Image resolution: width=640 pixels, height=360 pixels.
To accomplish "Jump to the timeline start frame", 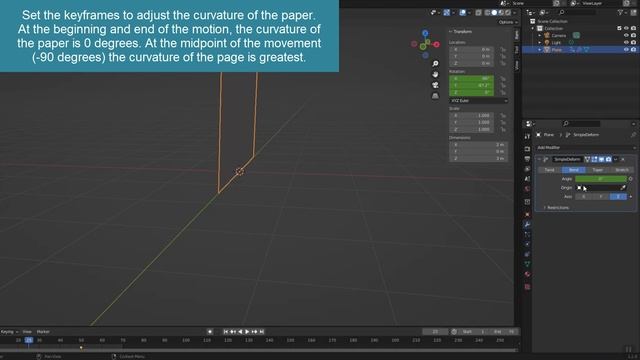I will (x=226, y=332).
